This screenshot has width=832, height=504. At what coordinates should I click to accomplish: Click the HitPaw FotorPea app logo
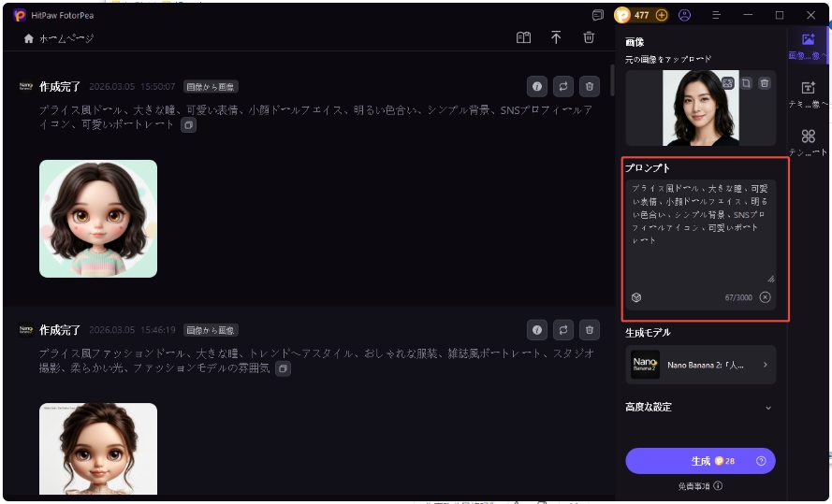click(x=20, y=15)
